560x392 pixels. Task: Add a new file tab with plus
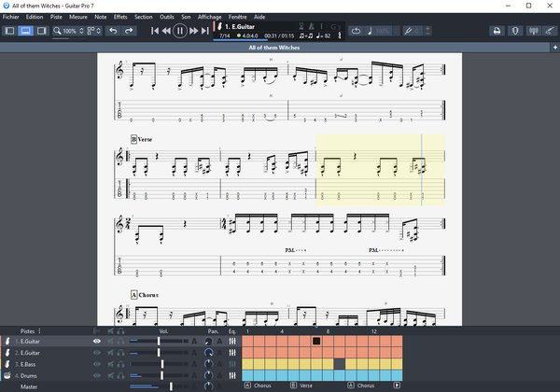click(555, 47)
